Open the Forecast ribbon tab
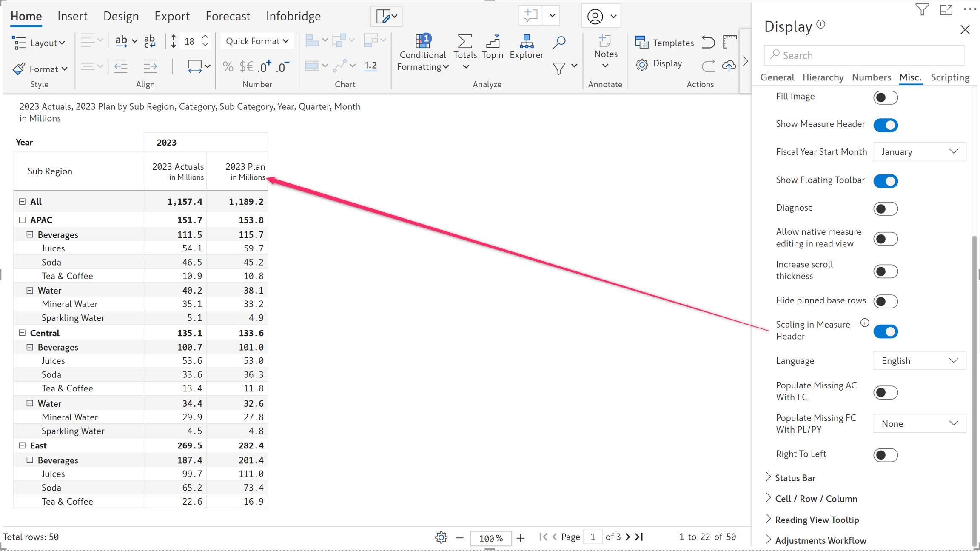 pos(228,16)
